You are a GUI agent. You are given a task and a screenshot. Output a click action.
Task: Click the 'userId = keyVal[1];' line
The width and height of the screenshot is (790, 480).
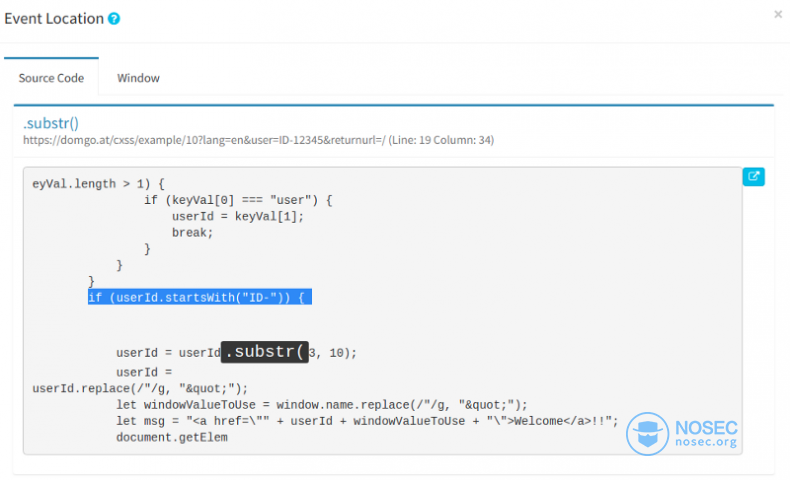point(238,217)
